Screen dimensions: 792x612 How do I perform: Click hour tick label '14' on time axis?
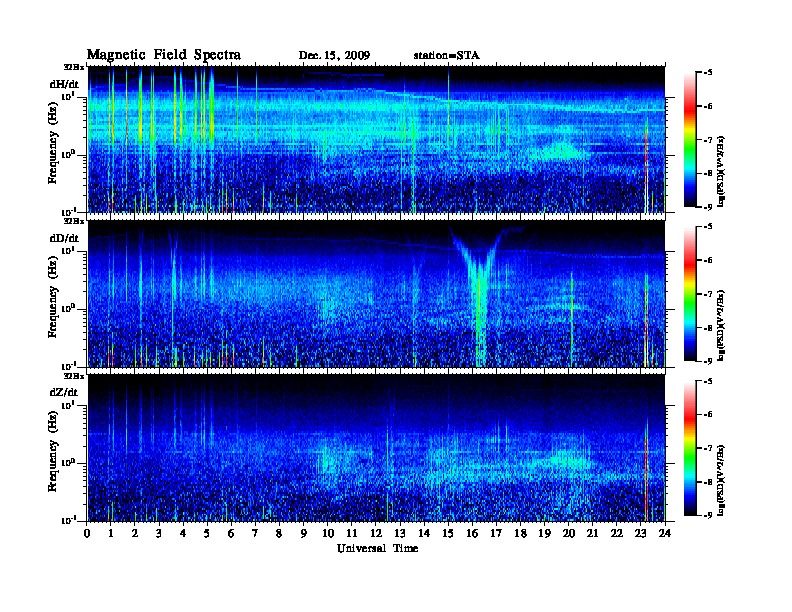pyautogui.click(x=424, y=533)
